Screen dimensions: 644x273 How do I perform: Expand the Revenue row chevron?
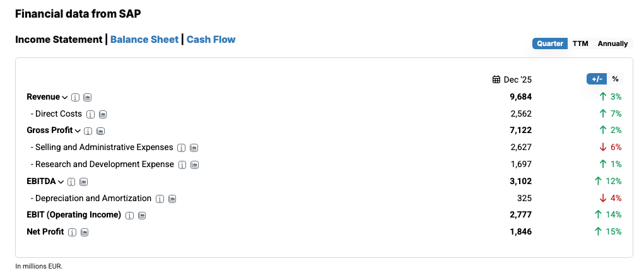(65, 97)
